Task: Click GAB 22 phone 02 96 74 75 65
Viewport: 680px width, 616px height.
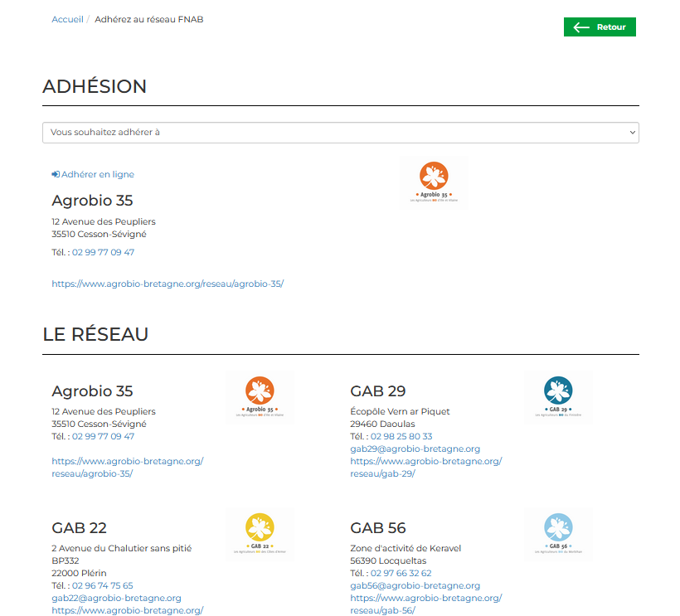Action: point(102,585)
